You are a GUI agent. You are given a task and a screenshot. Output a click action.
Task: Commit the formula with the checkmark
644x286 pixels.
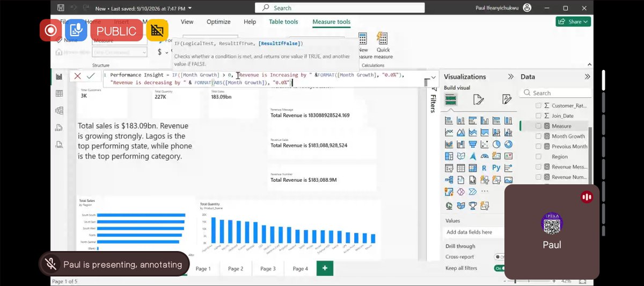coord(91,76)
